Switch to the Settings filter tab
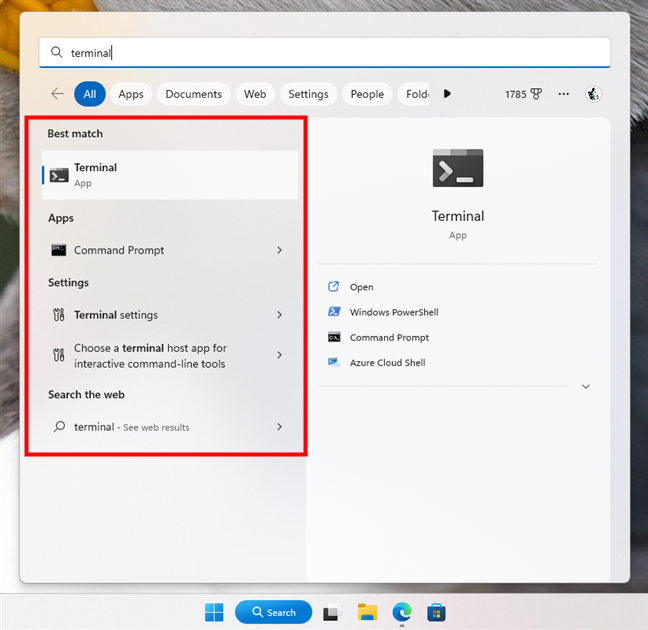Screen dimensions: 648x630 [308, 94]
